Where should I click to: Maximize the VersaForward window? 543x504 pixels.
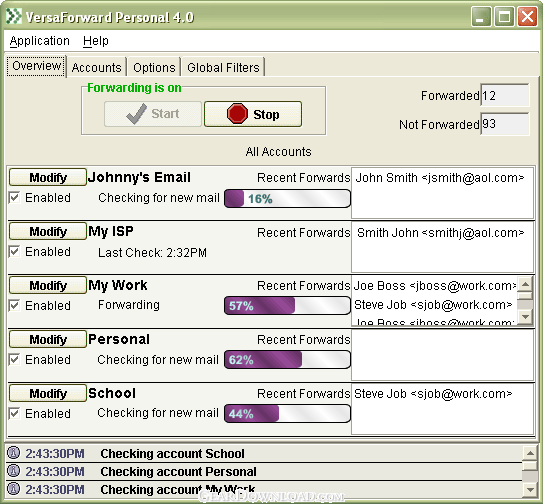click(504, 17)
